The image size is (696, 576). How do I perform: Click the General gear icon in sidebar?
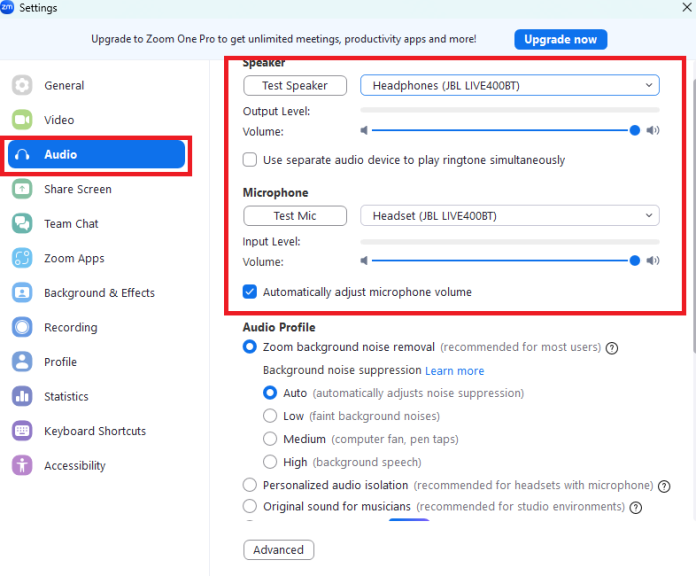(x=22, y=86)
